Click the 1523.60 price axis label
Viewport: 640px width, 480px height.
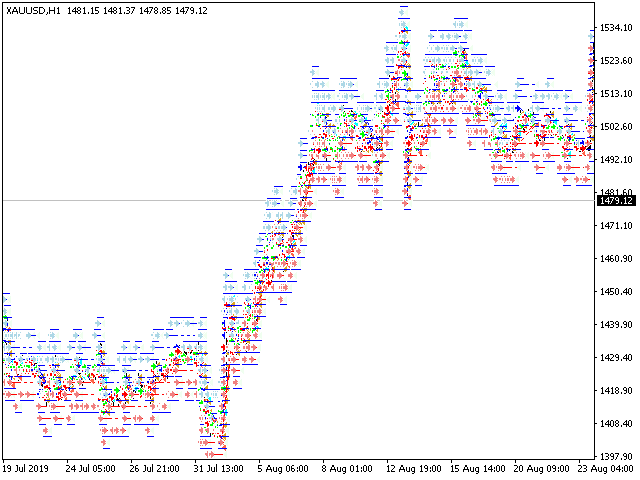[x=616, y=61]
